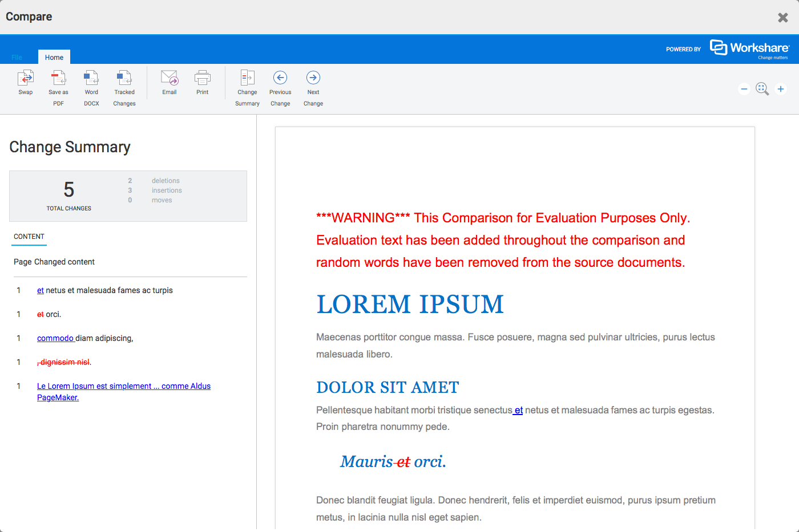
Task: Zoom out using the minus control
Action: 744,89
